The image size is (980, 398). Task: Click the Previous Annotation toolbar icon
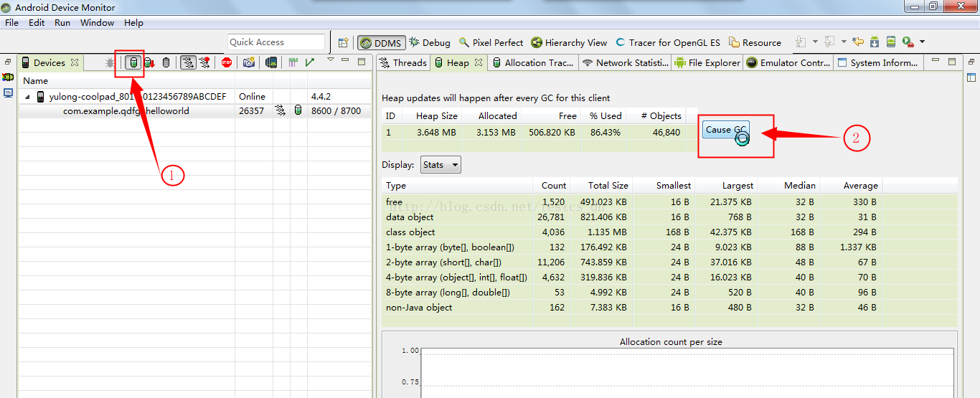[x=829, y=42]
